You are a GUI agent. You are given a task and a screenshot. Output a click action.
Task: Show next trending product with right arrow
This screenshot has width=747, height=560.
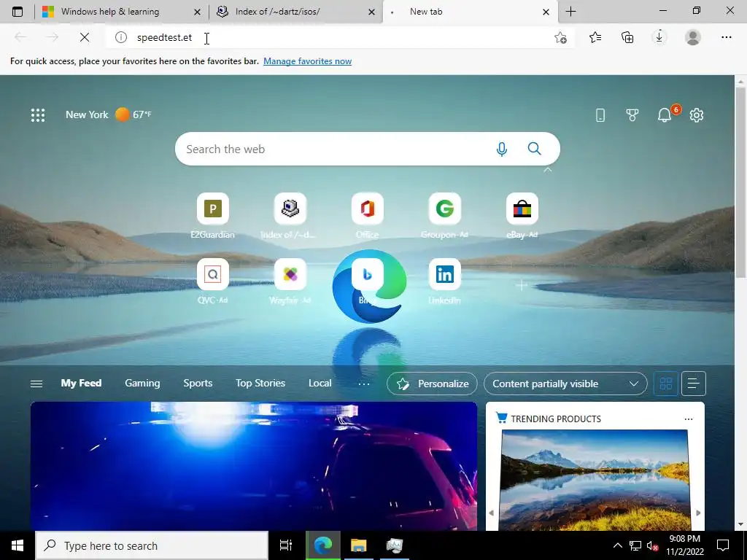point(698,513)
